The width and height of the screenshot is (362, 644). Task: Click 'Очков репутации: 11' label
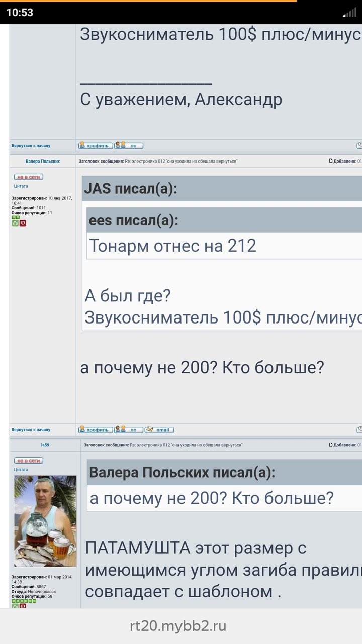[32, 213]
